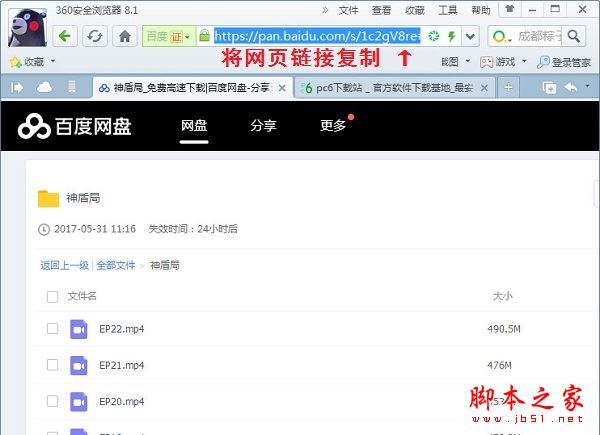The width and height of the screenshot is (600, 435).
Task: Click the lightning speed mode icon
Action: point(452,36)
